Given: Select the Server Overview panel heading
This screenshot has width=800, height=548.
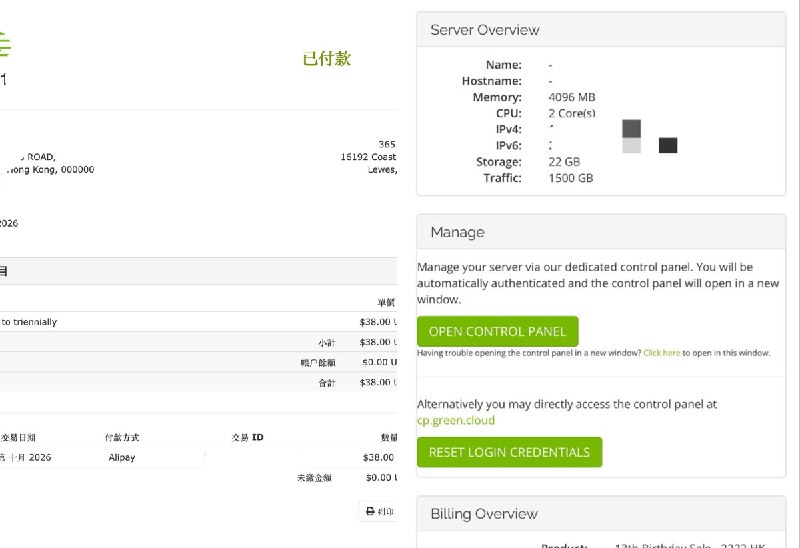Looking at the screenshot, I should click(485, 30).
